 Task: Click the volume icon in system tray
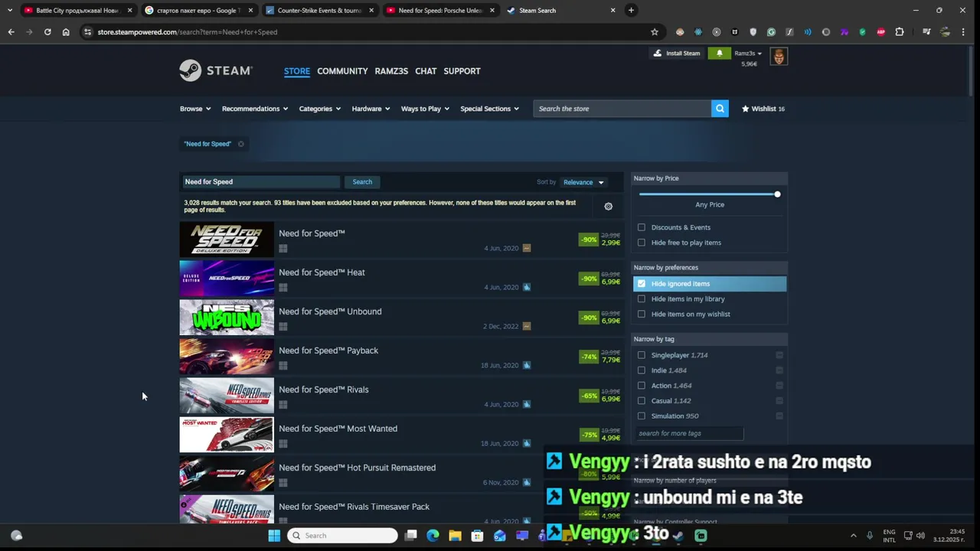[x=920, y=536]
